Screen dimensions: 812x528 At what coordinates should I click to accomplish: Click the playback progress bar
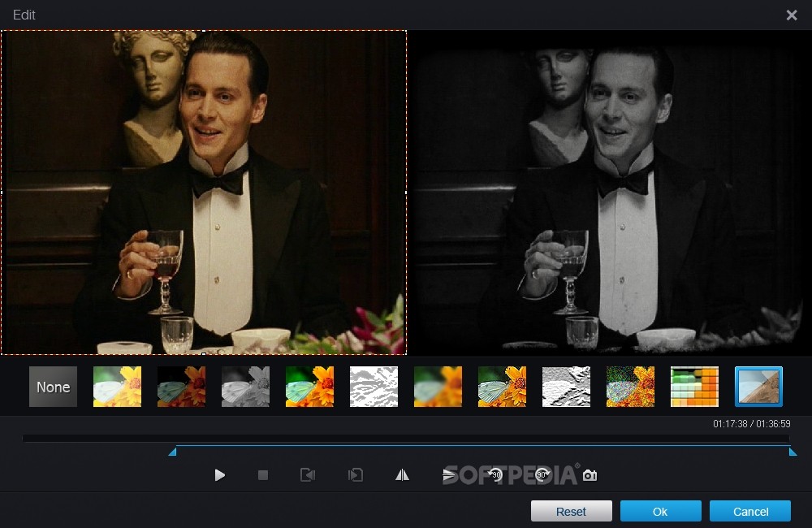pyautogui.click(x=406, y=439)
